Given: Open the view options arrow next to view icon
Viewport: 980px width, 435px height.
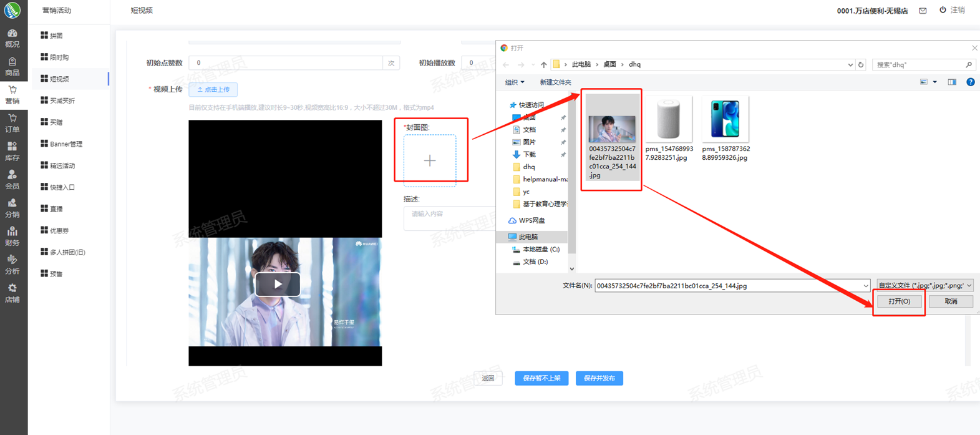Looking at the screenshot, I should click(x=934, y=82).
